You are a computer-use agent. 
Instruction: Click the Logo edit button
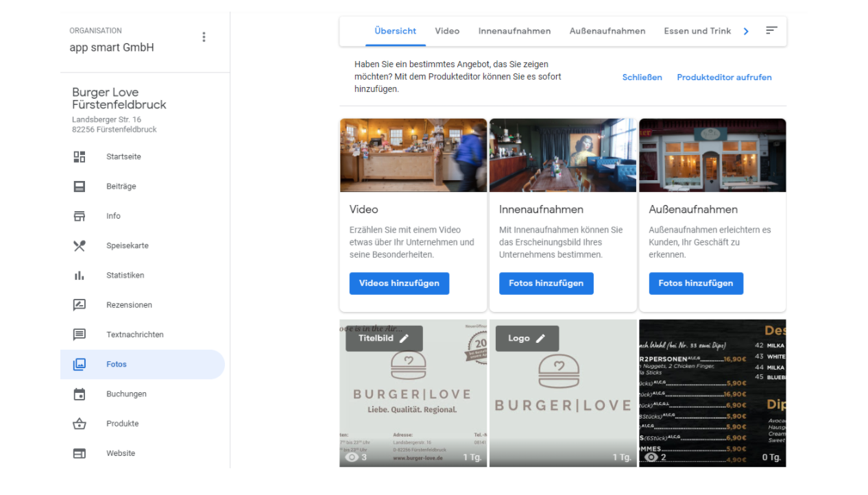527,339
